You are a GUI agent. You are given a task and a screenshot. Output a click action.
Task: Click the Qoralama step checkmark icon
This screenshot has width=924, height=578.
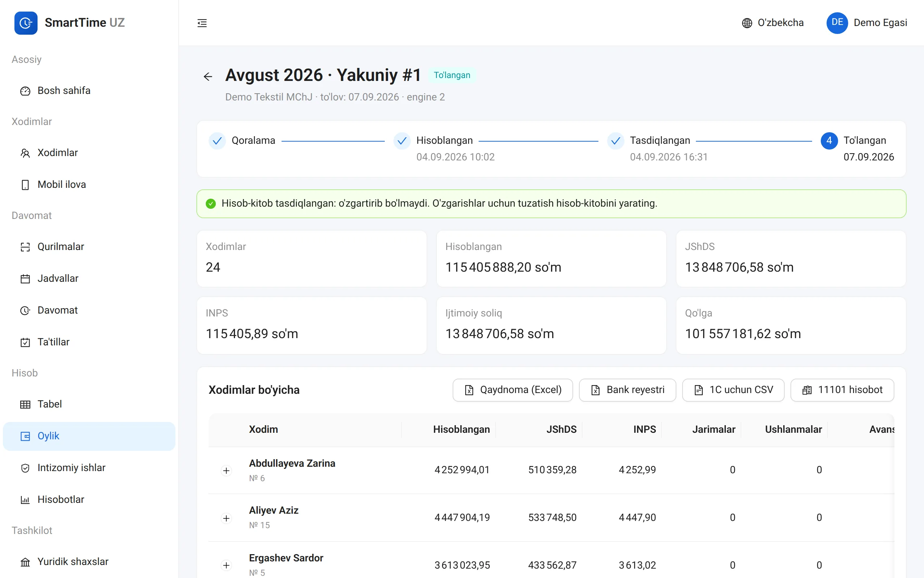[x=217, y=141]
